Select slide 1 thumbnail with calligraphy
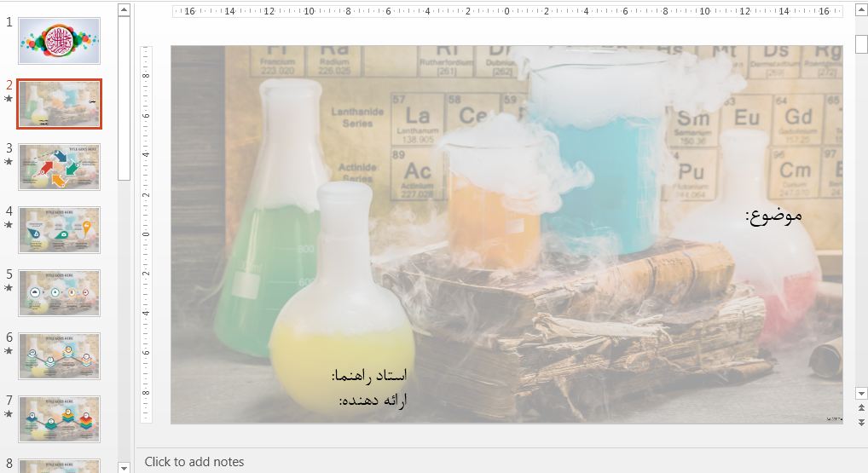 tap(59, 41)
